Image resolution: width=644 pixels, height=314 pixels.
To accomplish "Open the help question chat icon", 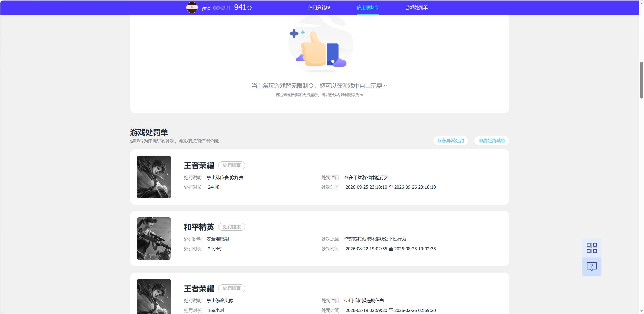I will click(591, 267).
